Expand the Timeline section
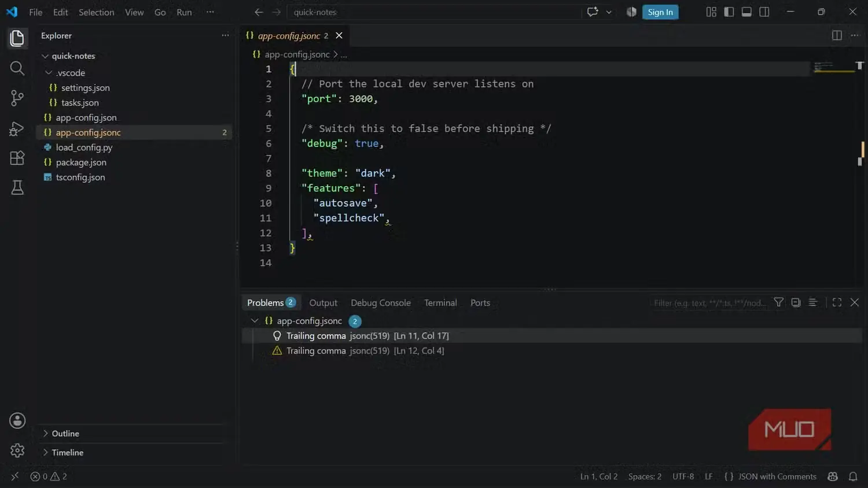The height and width of the screenshot is (488, 868). click(45, 453)
